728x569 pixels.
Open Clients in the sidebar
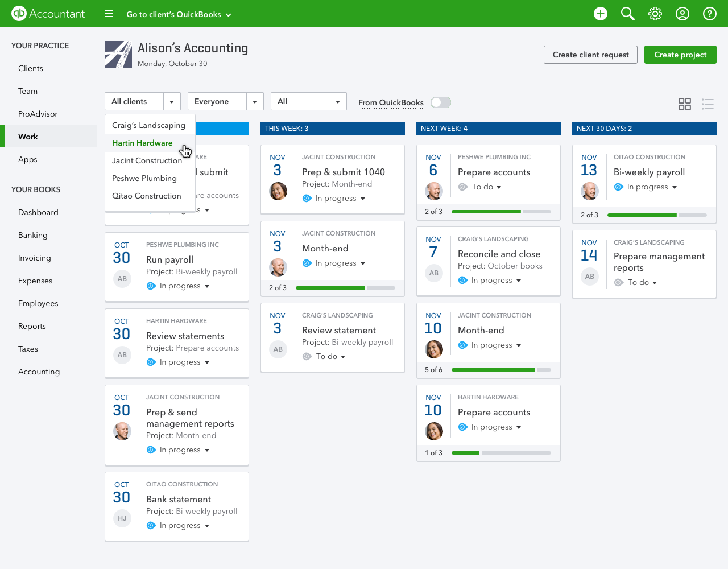coord(31,68)
